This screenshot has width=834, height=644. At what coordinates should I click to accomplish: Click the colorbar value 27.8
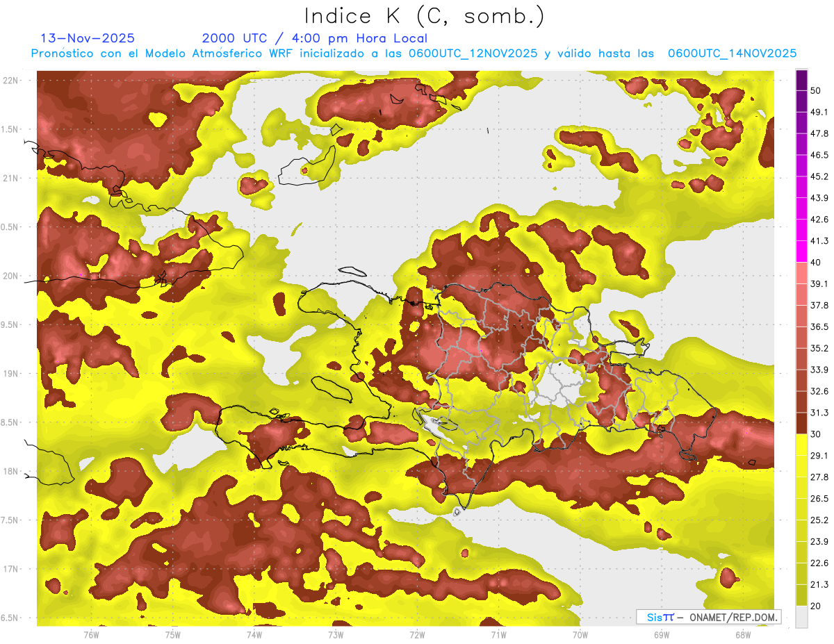point(819,477)
